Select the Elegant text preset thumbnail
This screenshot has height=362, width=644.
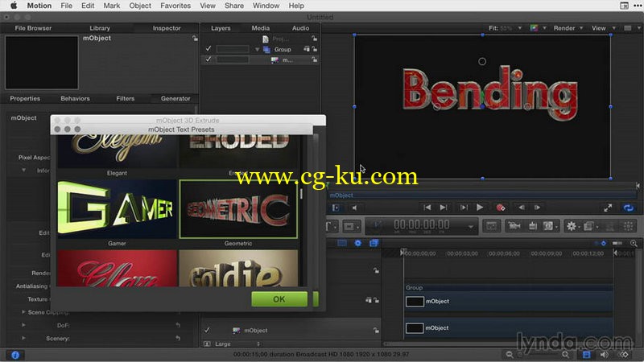pos(117,151)
